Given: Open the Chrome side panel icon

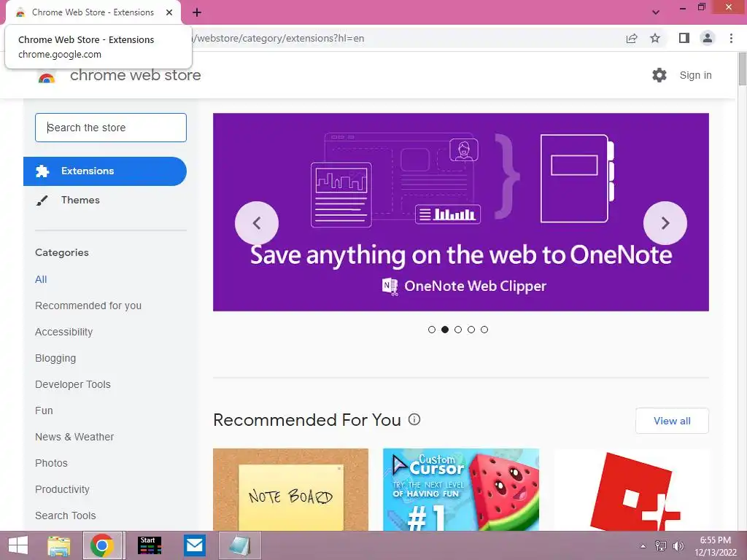Looking at the screenshot, I should coord(684,38).
